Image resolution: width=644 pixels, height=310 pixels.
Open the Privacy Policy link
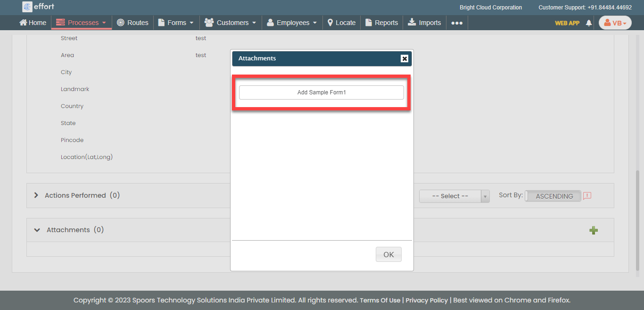(426, 300)
